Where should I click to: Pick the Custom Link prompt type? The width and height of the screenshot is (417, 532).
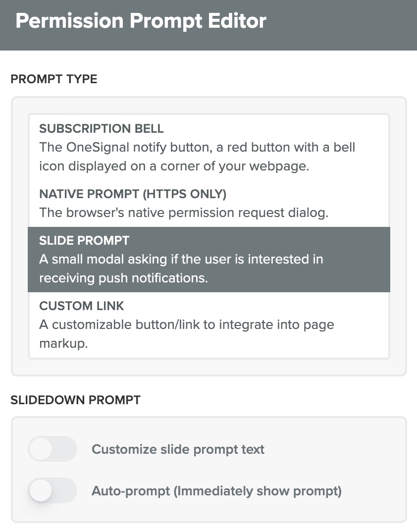[x=208, y=324]
